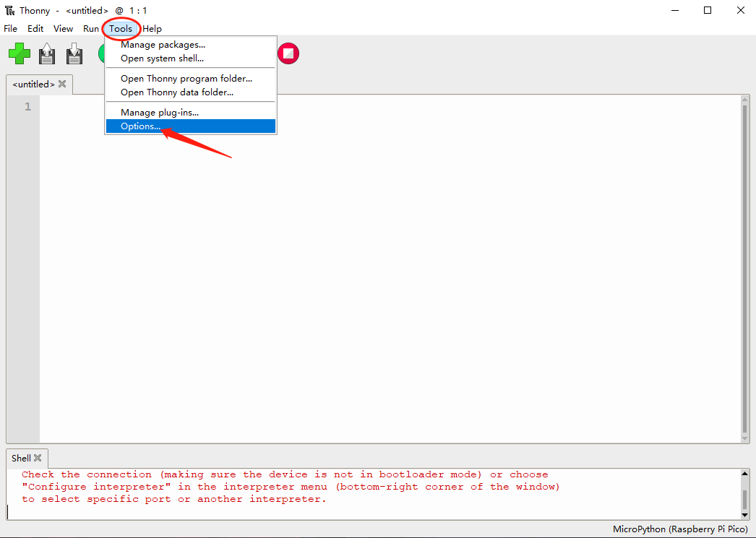Click the editor vertical scrollbar

click(x=745, y=269)
